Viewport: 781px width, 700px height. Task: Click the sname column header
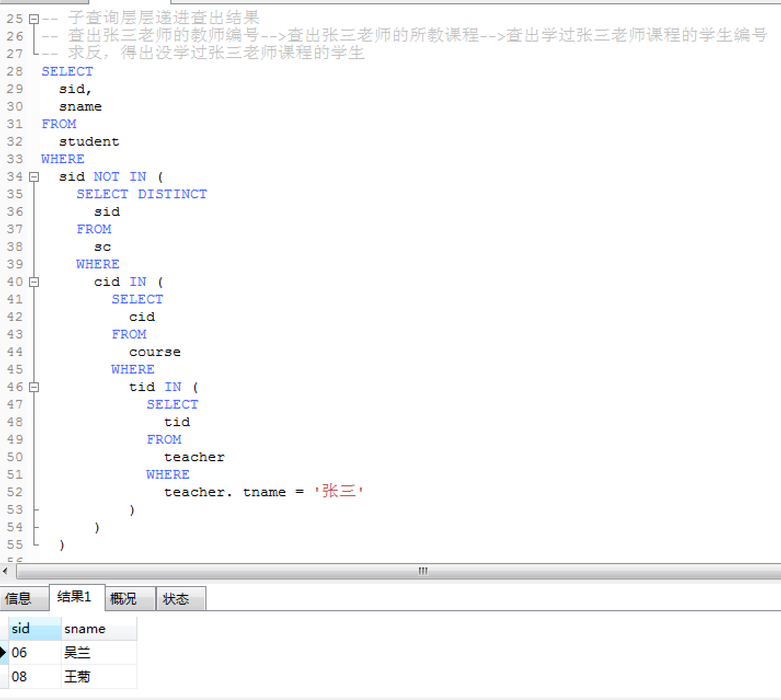click(99, 629)
